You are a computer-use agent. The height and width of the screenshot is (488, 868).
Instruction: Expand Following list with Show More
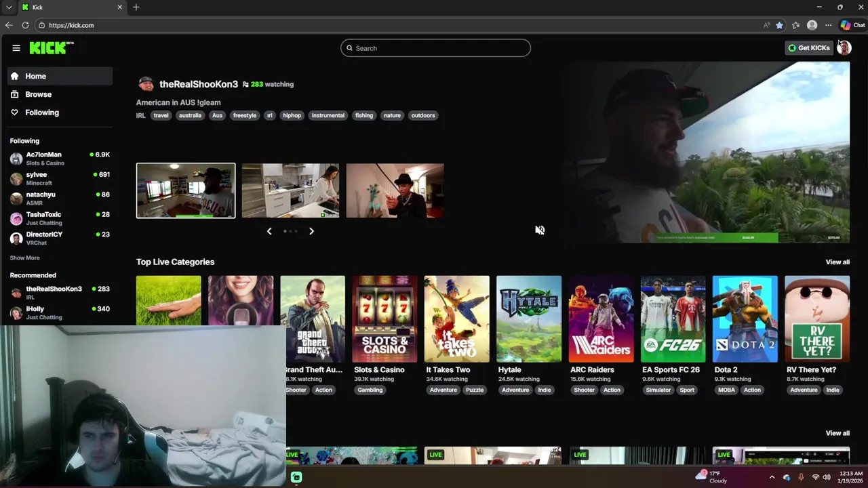[24, 258]
